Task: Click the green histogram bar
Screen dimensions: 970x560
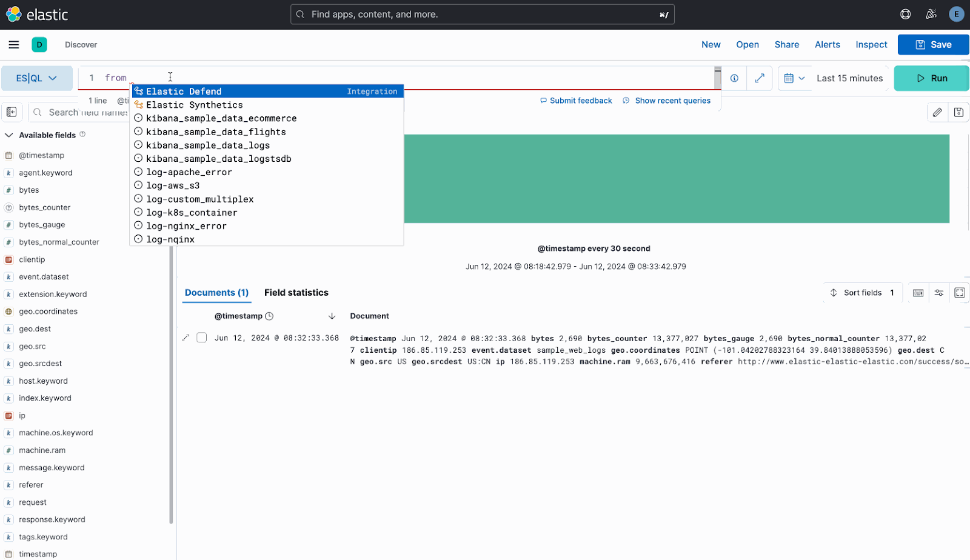Action: (676, 179)
